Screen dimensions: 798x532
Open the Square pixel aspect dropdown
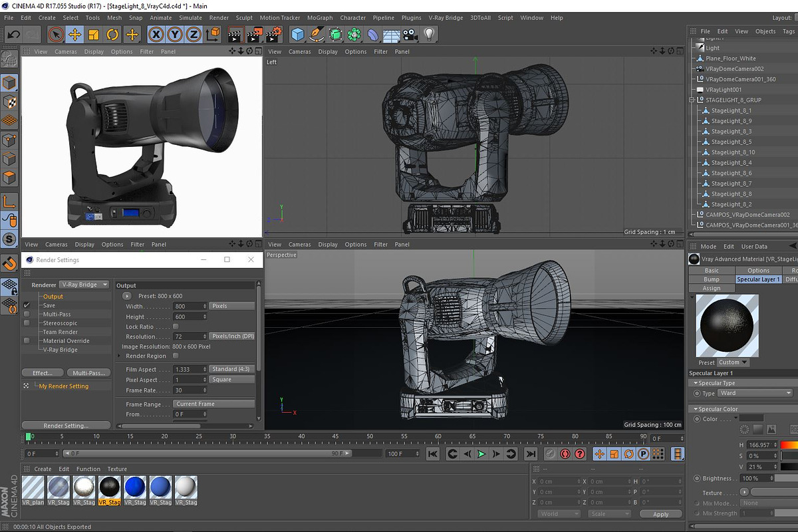point(232,380)
